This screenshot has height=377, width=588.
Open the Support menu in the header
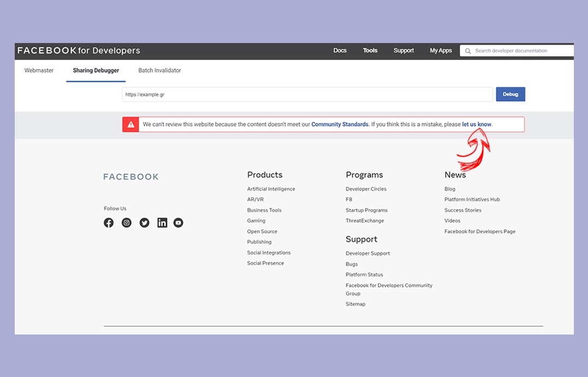coord(403,51)
